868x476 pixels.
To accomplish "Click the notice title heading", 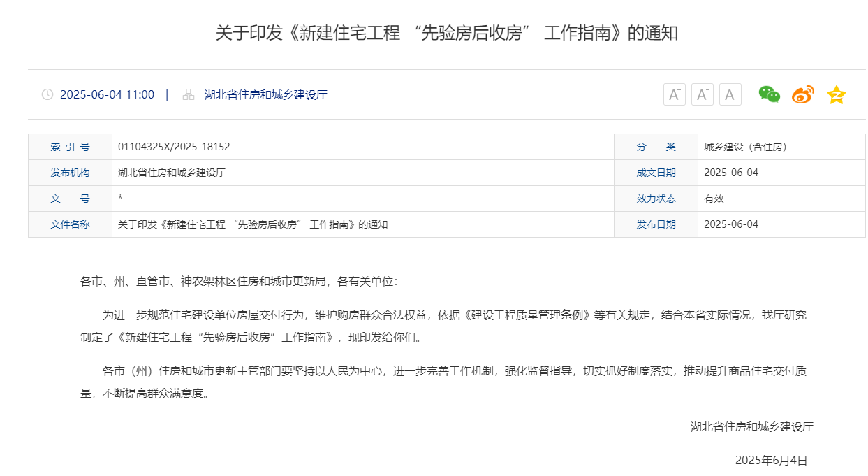I will coord(446,33).
